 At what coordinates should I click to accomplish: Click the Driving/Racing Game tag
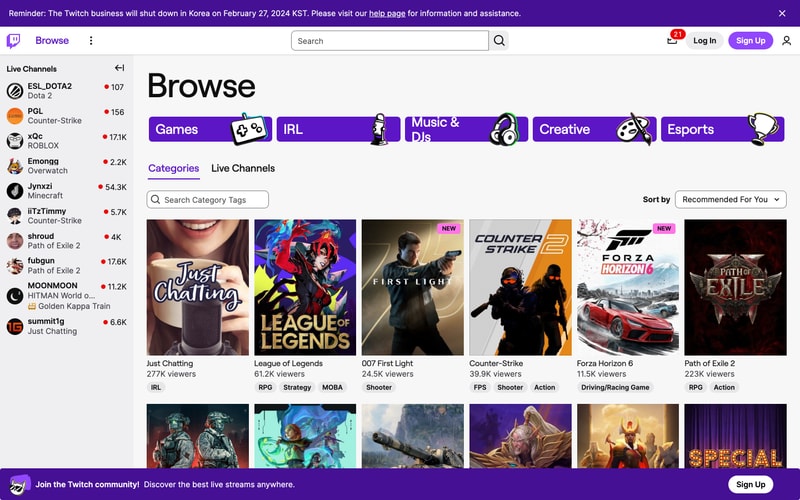pos(615,387)
